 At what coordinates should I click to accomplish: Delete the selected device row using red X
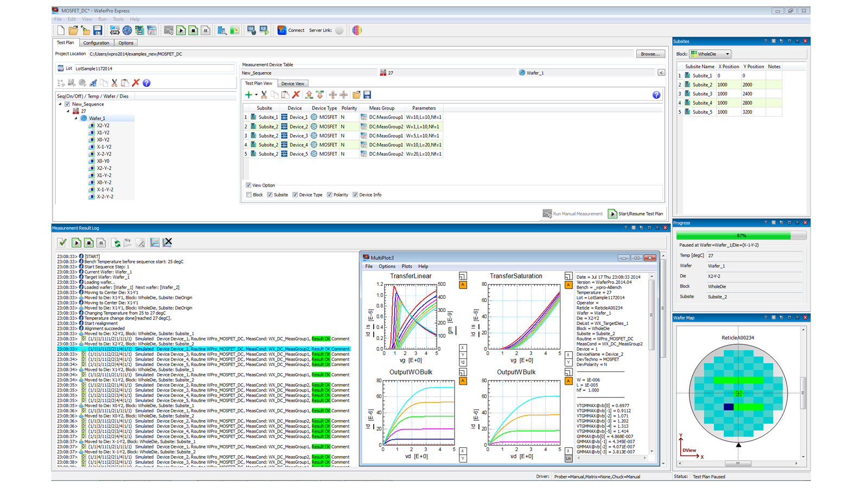tap(296, 94)
